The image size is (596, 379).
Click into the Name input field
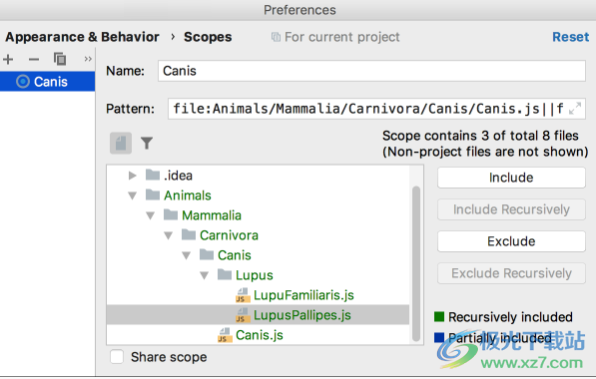click(x=371, y=71)
